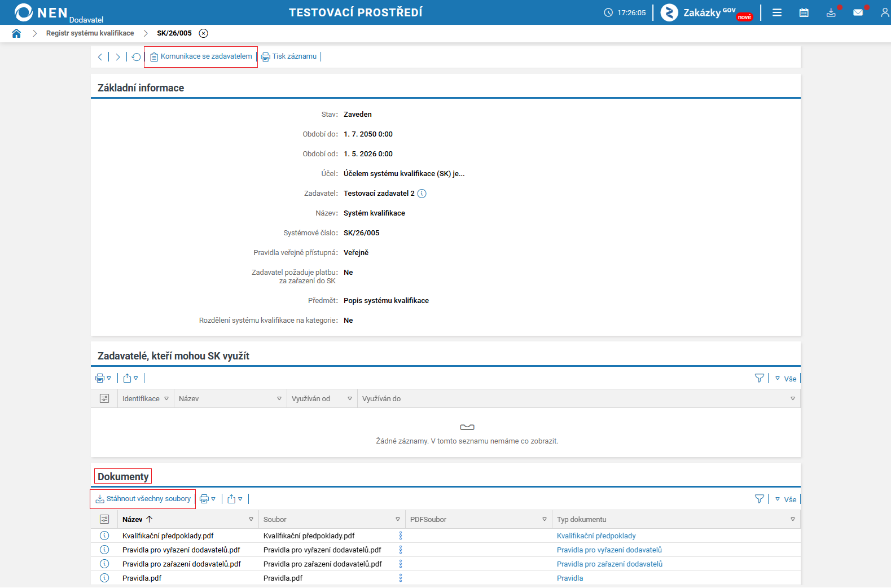Image resolution: width=891 pixels, height=588 pixels.
Task: Open Soubor column dropdown
Action: coord(398,519)
